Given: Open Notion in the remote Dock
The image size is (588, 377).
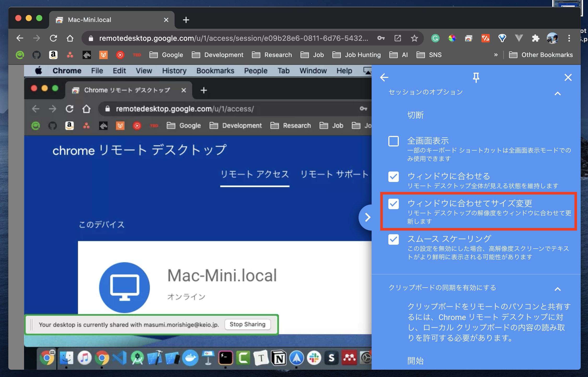Looking at the screenshot, I should coord(279,358).
